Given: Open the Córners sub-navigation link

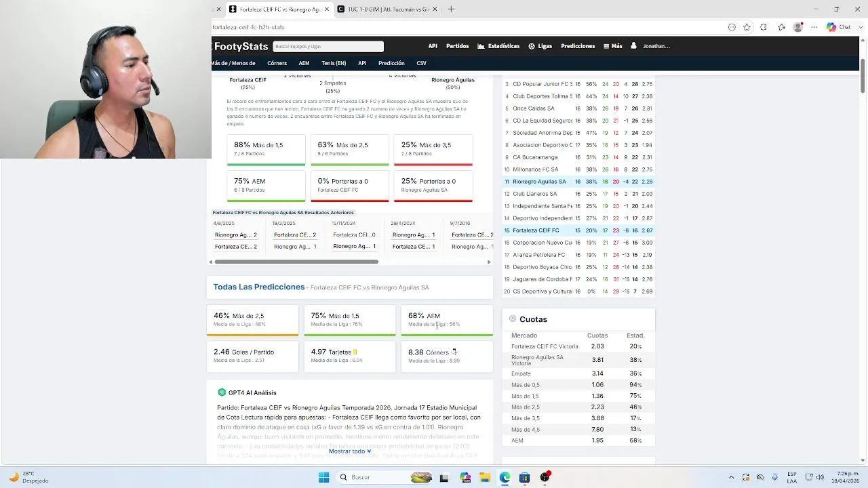Looking at the screenshot, I should [x=277, y=63].
